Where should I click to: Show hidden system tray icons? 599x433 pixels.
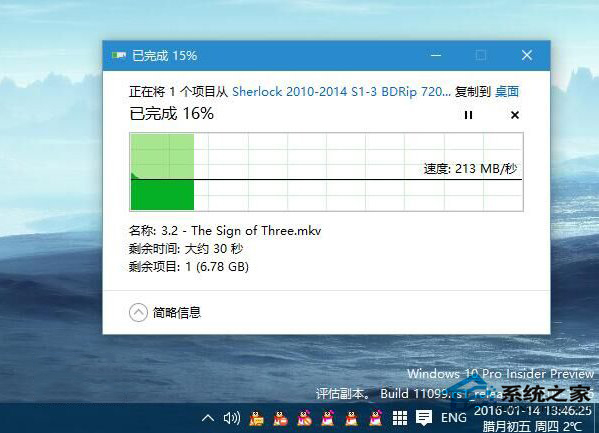click(208, 418)
